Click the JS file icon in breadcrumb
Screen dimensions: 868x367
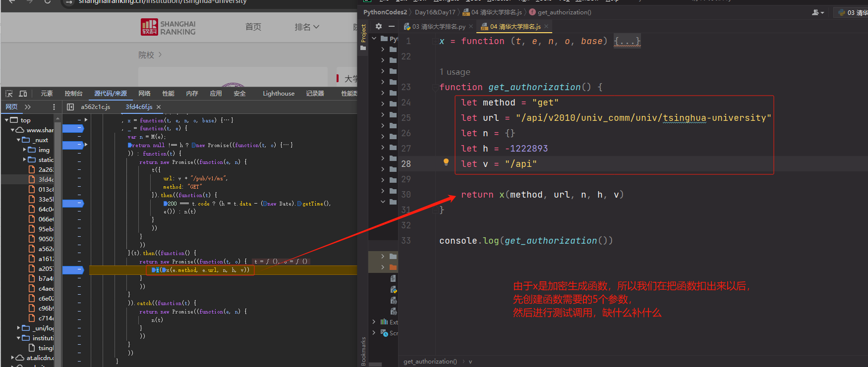tap(467, 12)
